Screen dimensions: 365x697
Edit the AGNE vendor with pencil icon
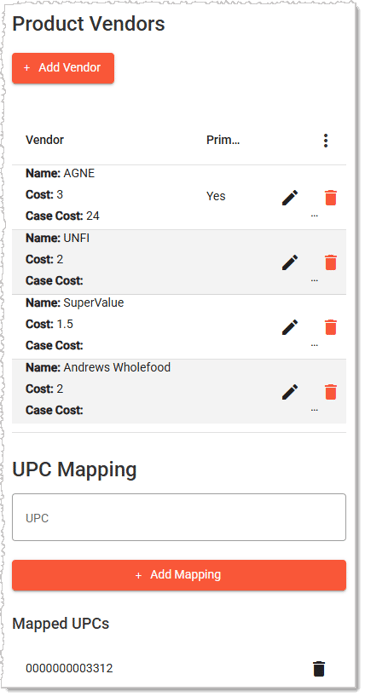pos(290,197)
